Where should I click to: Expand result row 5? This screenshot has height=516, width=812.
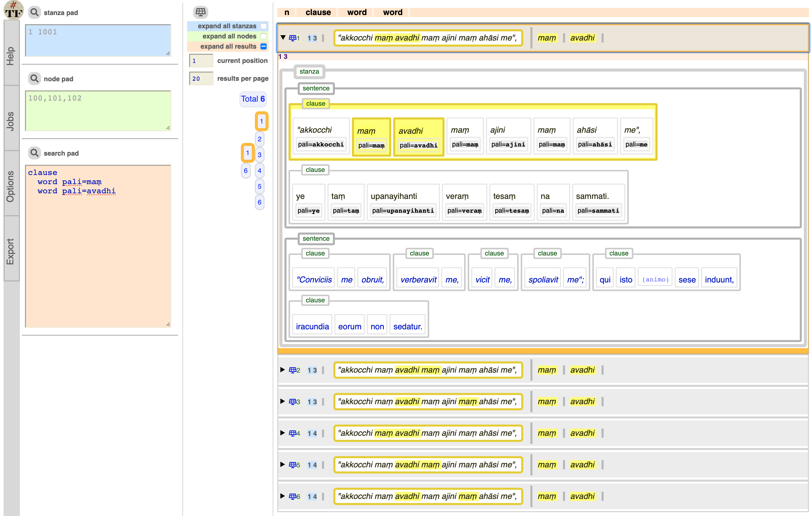tap(283, 465)
